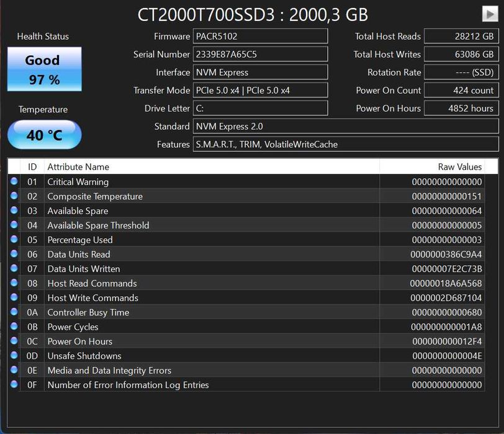The image size is (504, 434).
Task: Click the blue status dot for Power Cycles
Action: tap(14, 326)
